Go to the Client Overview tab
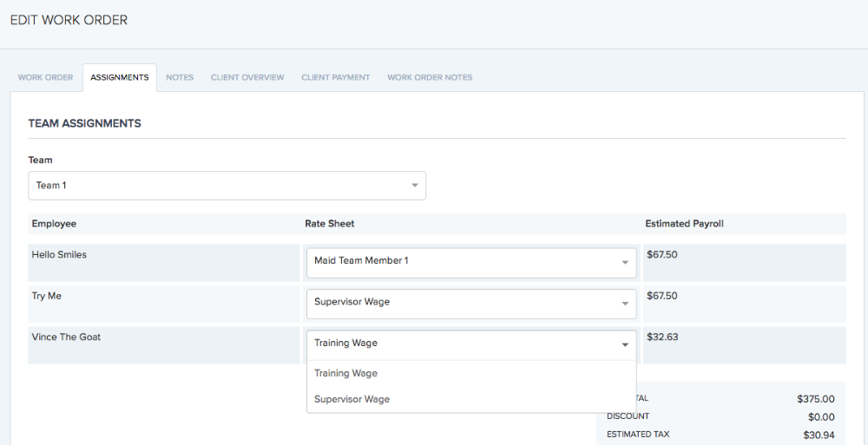Viewport: 868px width, 445px height. pyautogui.click(x=247, y=77)
